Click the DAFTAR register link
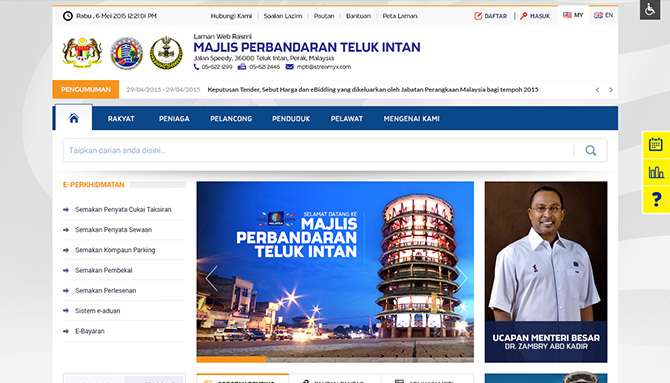The height and width of the screenshot is (383, 670). [x=491, y=16]
